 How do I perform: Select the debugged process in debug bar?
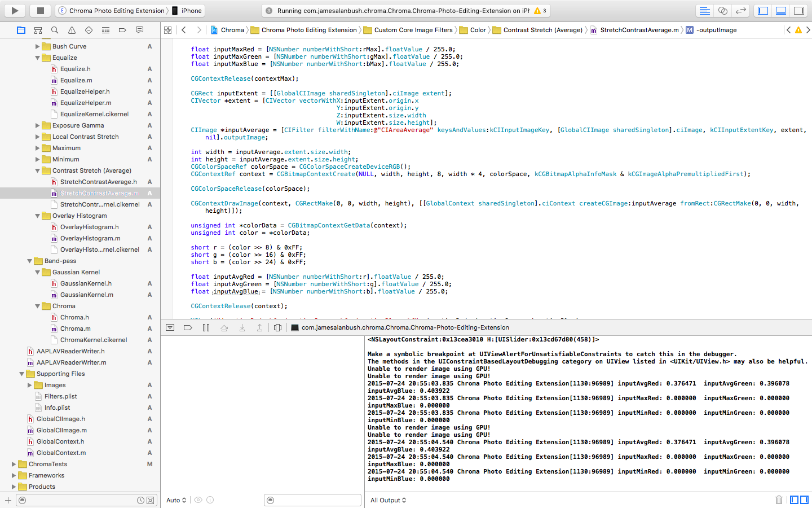pyautogui.click(x=400, y=327)
